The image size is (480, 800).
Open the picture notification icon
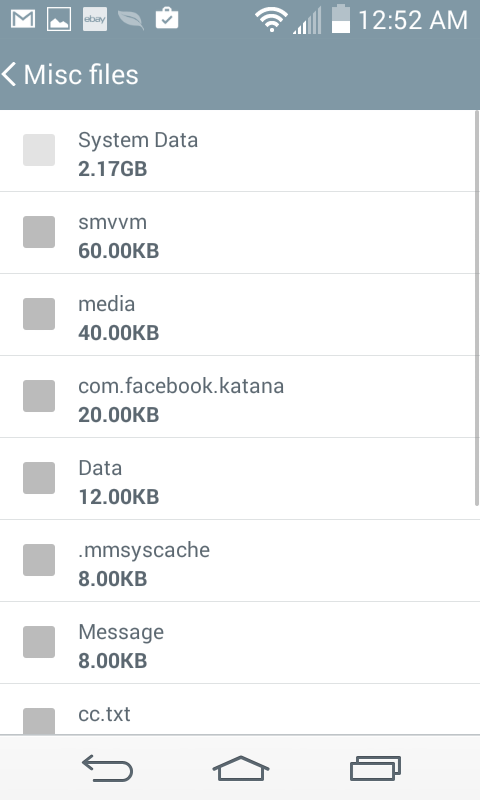59,19
